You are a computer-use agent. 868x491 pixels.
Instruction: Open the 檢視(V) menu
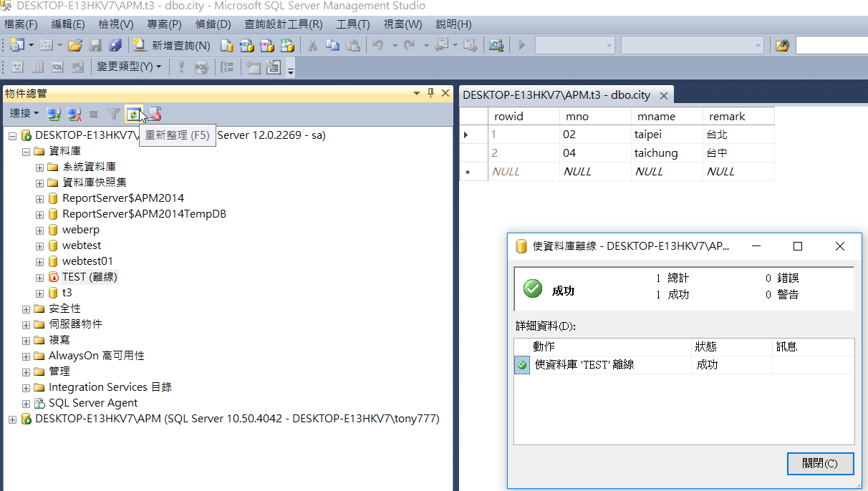(116, 24)
